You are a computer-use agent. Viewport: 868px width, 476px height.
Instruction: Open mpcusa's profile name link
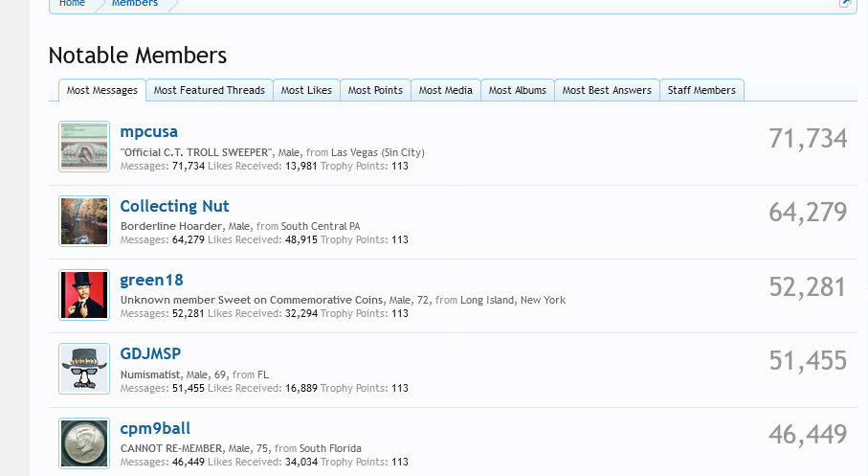pos(148,132)
